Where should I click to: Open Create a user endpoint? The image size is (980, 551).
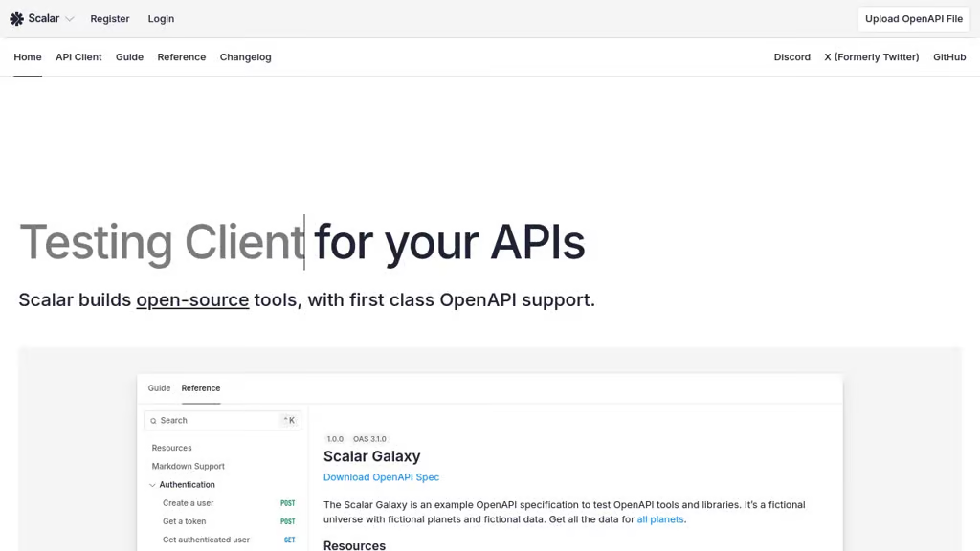189,503
